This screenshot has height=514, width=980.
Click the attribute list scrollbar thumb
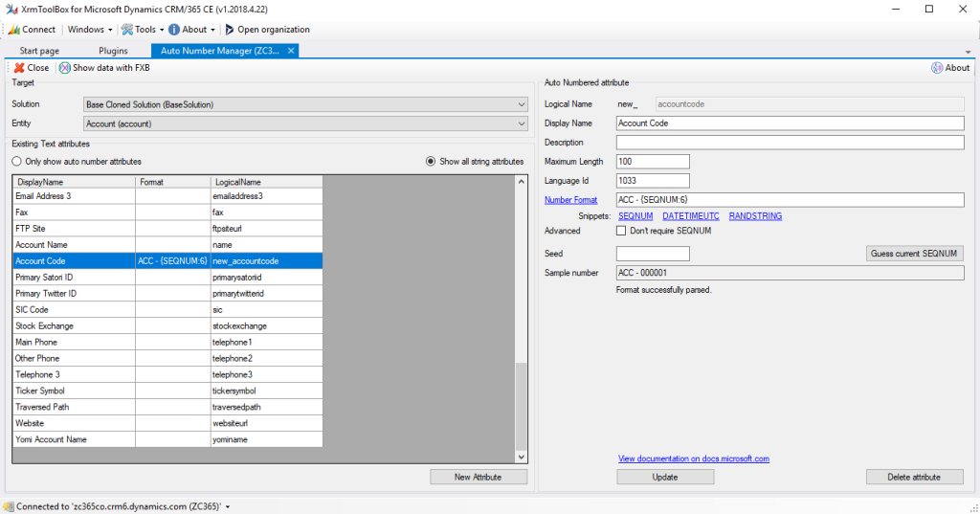point(522,407)
